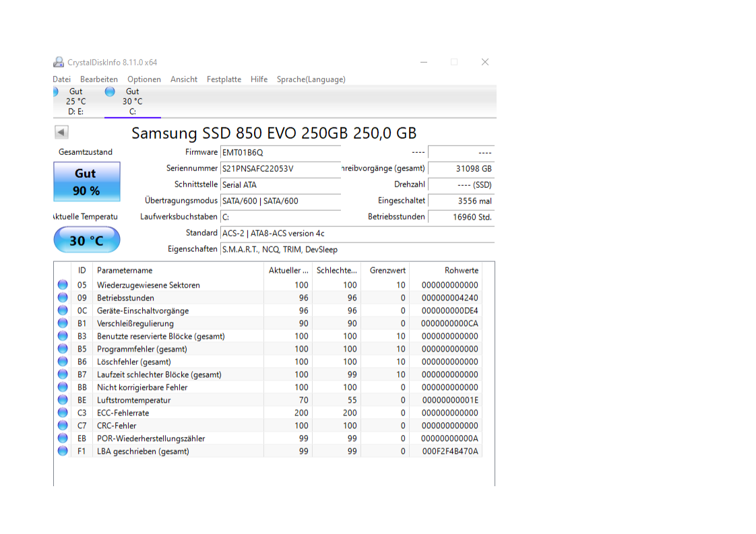Click status icon for Verschleißregulierung row
This screenshot has height=534, width=756.
click(63, 323)
